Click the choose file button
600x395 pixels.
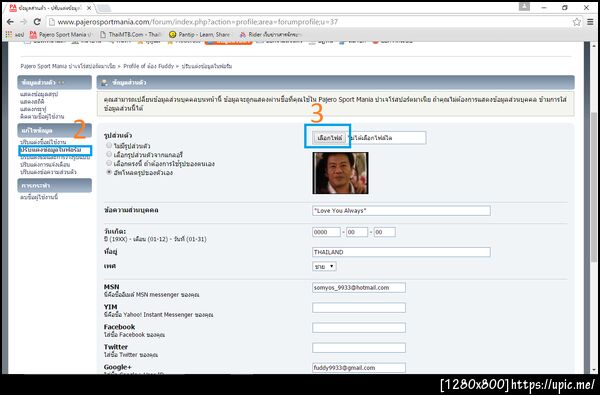(329, 138)
